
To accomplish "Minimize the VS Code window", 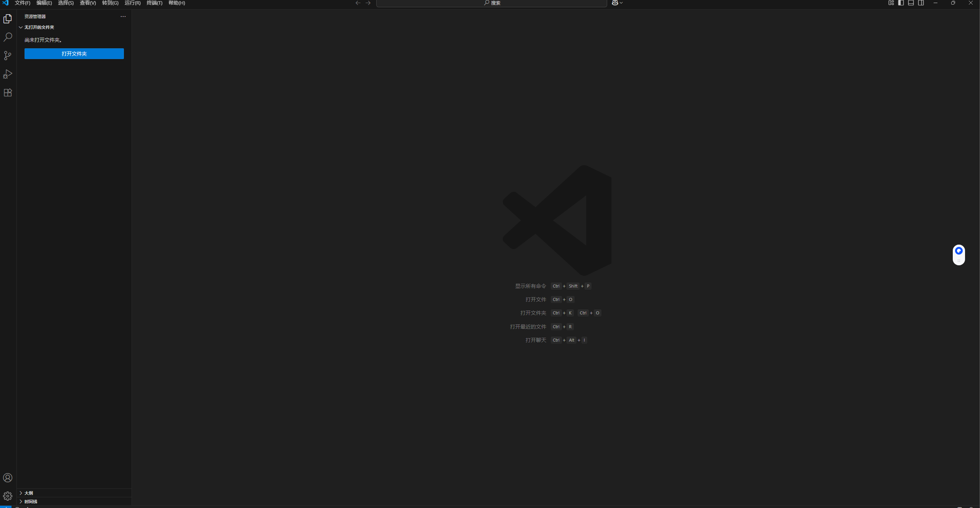I will point(936,3).
